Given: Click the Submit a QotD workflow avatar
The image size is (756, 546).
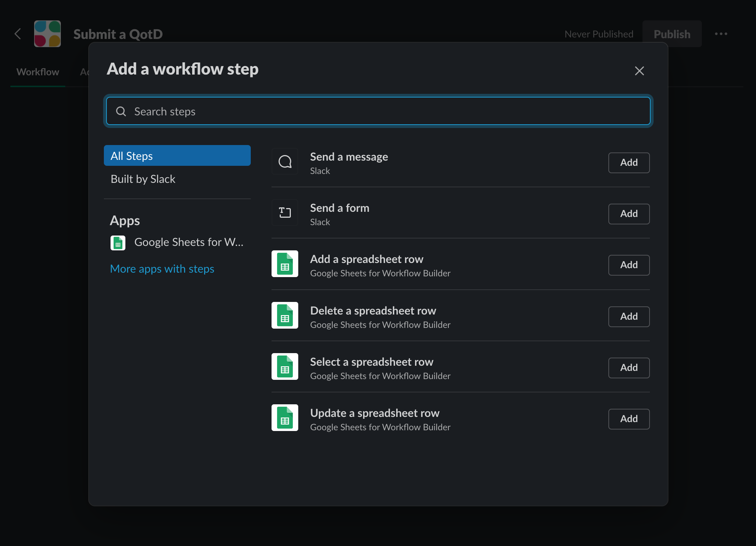Looking at the screenshot, I should 47,34.
